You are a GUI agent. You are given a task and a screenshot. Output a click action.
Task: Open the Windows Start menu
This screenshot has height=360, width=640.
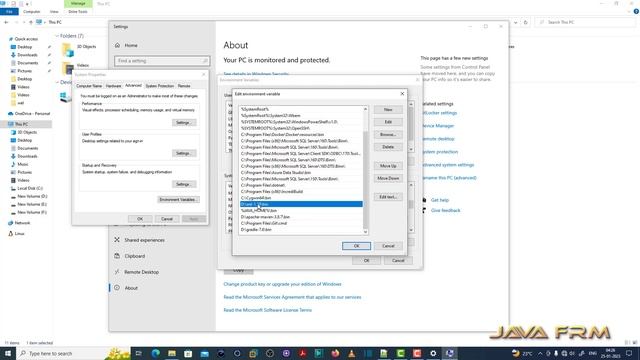[x=8, y=353]
